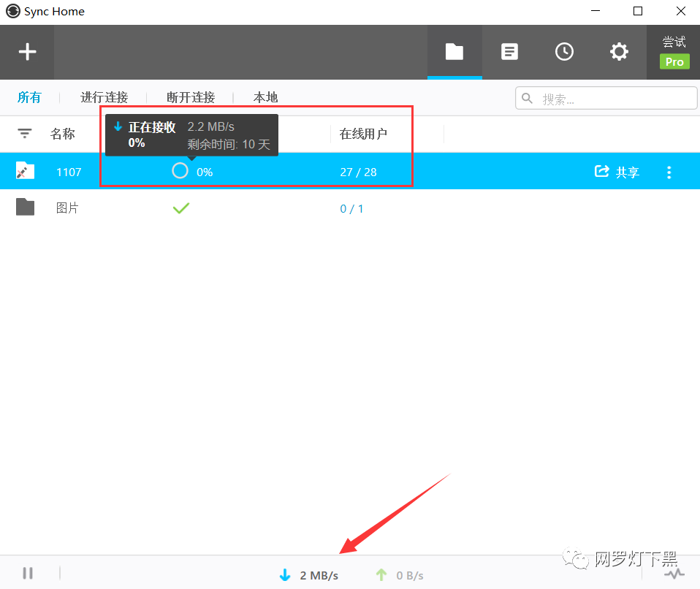
Task: Select the 所有 filter tab
Action: point(29,97)
